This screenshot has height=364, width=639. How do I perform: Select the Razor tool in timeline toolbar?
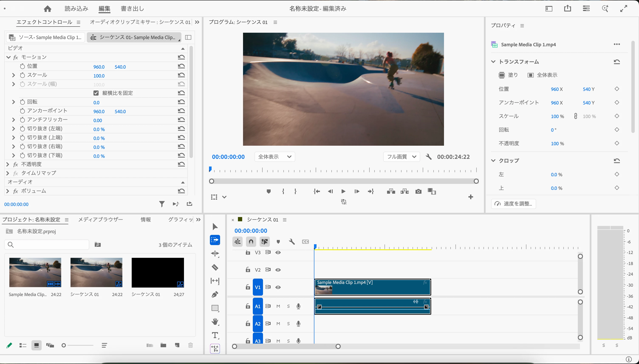(215, 267)
